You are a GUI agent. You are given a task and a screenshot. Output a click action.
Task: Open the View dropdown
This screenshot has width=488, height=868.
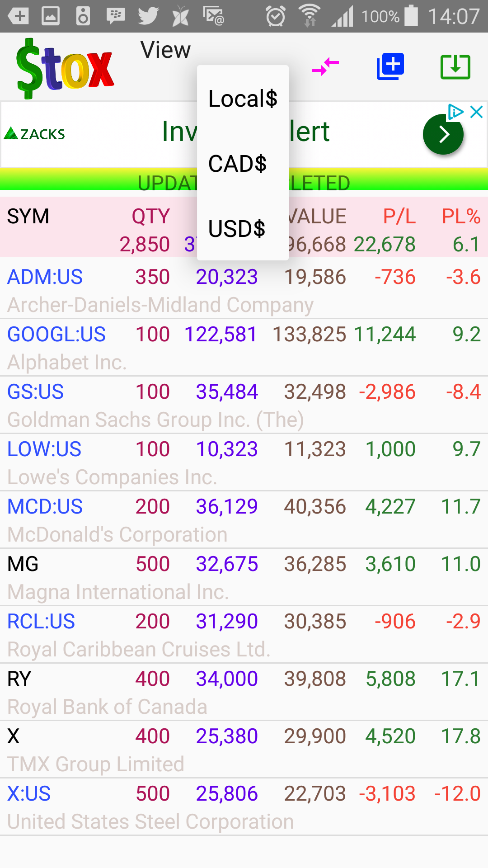pyautogui.click(x=165, y=50)
